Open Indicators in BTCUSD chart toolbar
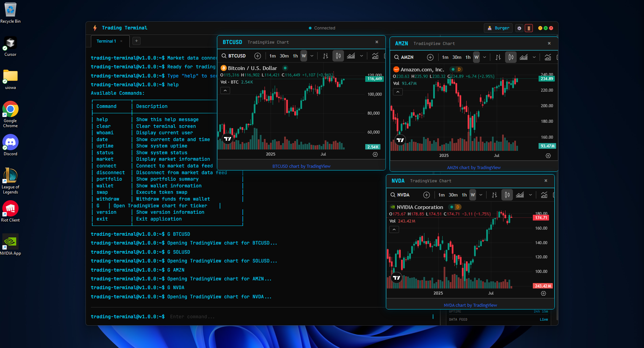 [375, 56]
